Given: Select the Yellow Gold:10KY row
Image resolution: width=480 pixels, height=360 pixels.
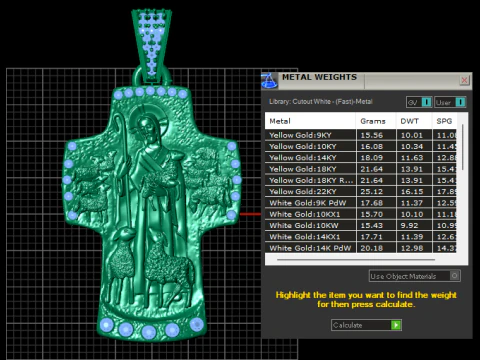Looking at the screenshot, I should click(x=361, y=146).
